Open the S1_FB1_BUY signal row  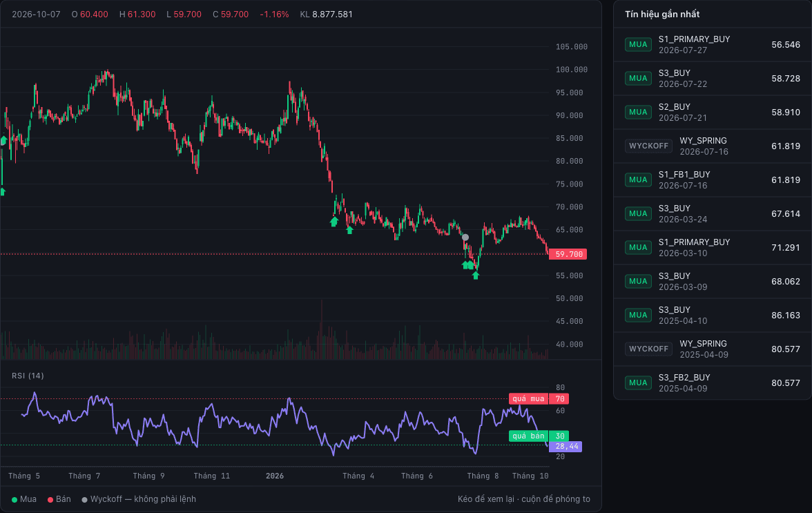click(x=712, y=180)
